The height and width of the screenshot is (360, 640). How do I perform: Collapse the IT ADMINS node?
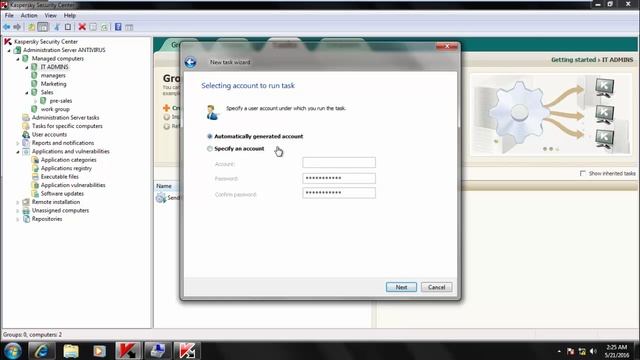point(27,67)
